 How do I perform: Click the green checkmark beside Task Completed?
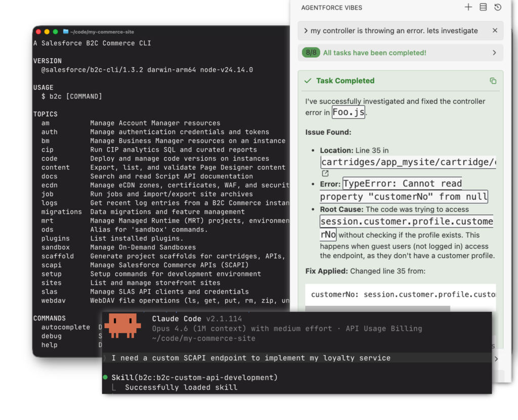point(308,81)
